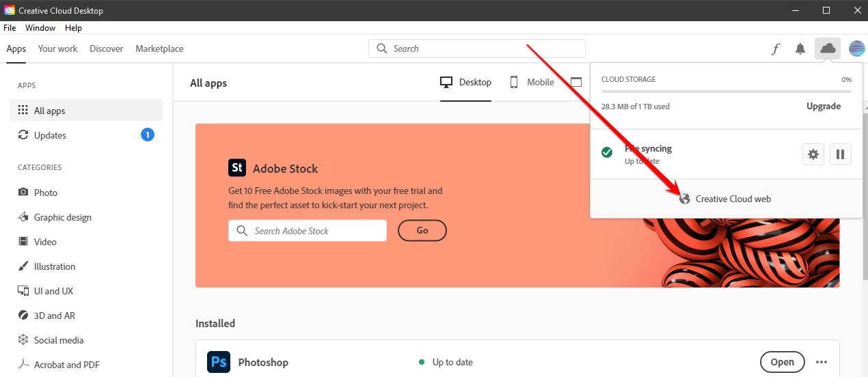868x377 pixels.
Task: Click the Installed section heading
Action: coord(215,323)
